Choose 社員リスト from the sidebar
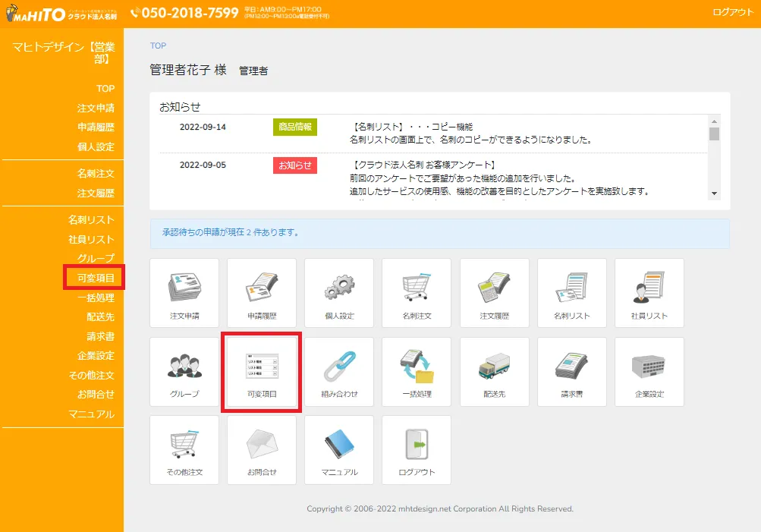The image size is (761, 532). coord(91,240)
